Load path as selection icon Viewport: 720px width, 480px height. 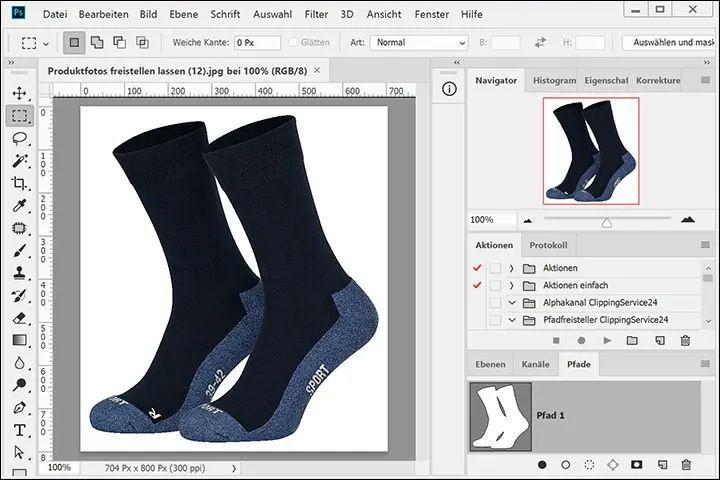click(x=590, y=465)
